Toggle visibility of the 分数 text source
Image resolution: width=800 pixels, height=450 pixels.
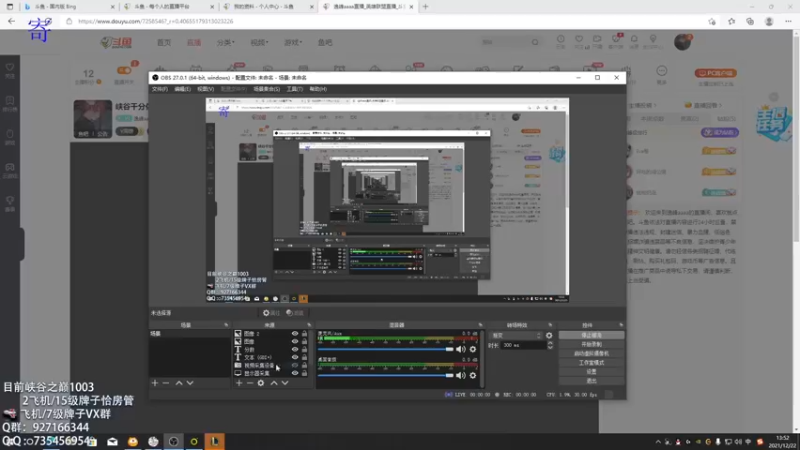(295, 349)
